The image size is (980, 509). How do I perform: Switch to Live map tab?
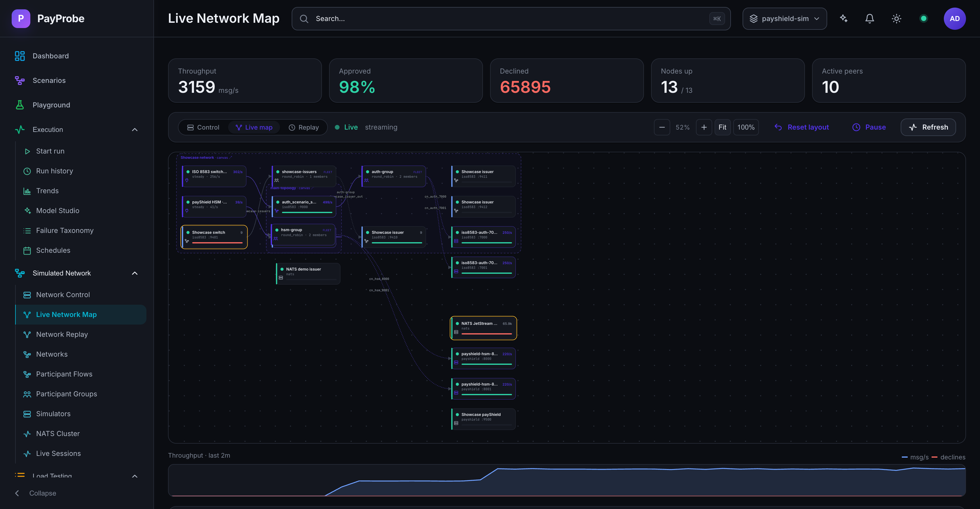pos(254,127)
